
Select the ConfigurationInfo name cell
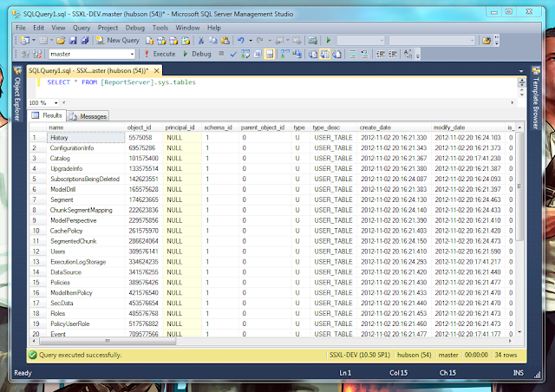click(86, 148)
